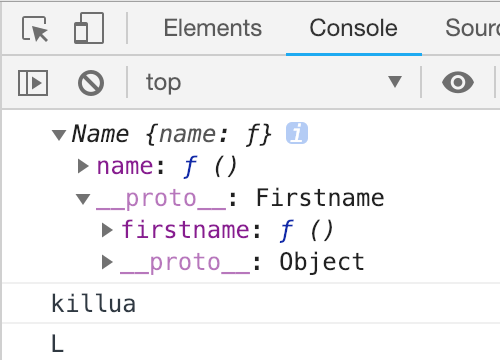500x360 pixels.
Task: Open the Sources tab
Action: point(473,28)
